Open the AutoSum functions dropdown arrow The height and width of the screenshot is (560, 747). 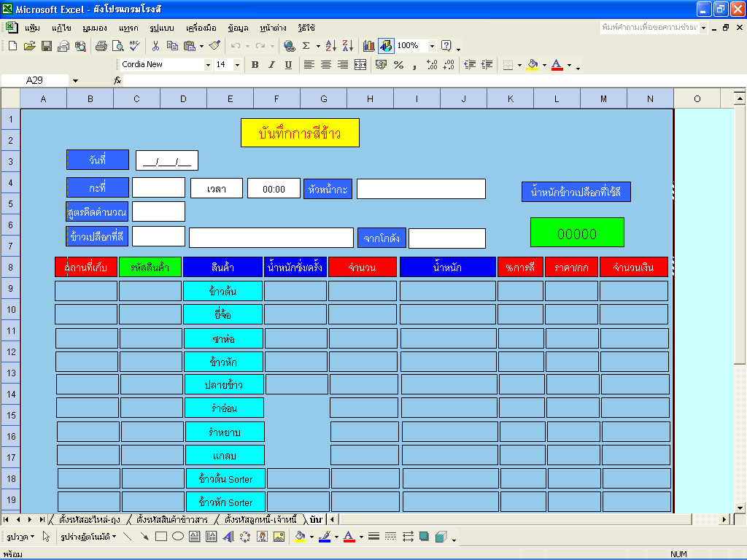(318, 46)
